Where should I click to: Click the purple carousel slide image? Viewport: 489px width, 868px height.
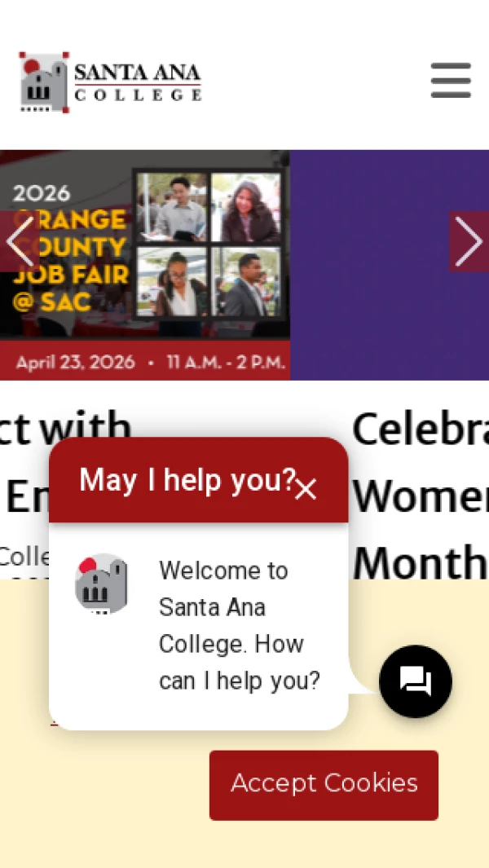pyautogui.click(x=390, y=265)
